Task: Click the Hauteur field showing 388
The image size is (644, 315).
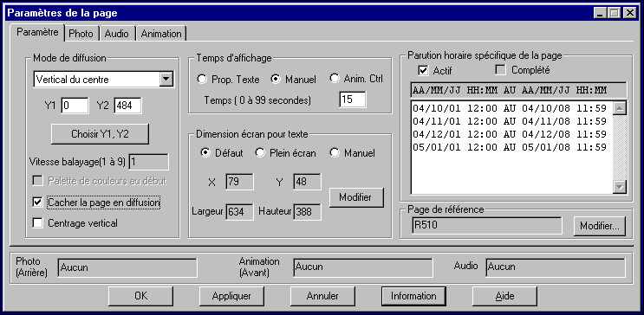Action: coord(307,212)
